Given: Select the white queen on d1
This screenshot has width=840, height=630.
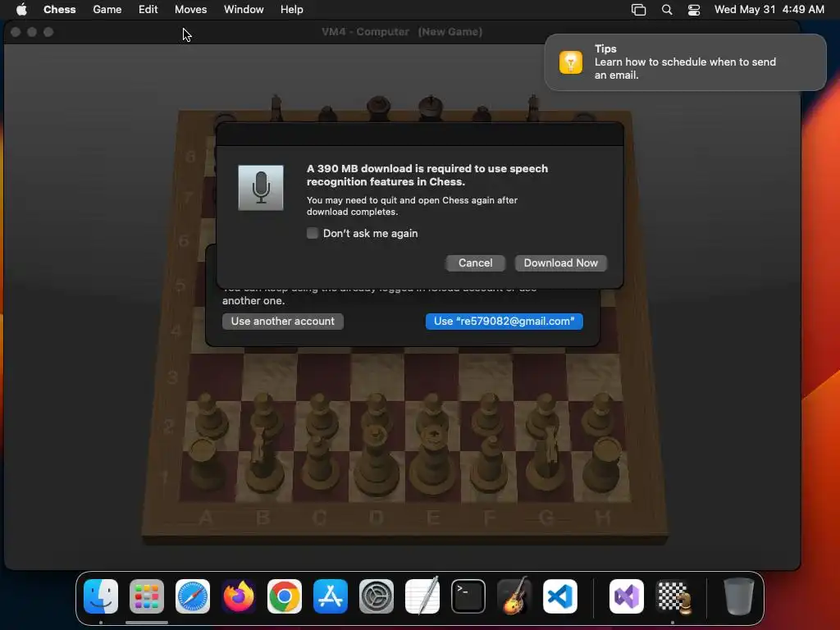Looking at the screenshot, I should coord(377,462).
